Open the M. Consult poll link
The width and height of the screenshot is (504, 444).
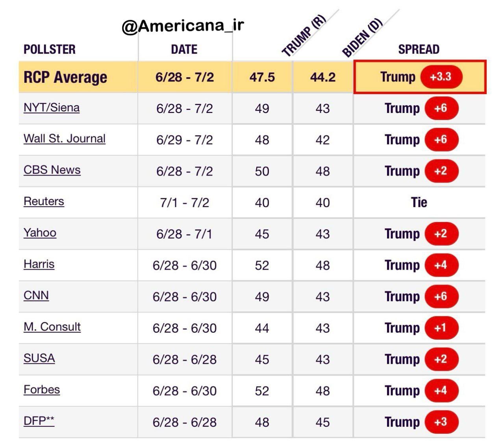pyautogui.click(x=52, y=327)
